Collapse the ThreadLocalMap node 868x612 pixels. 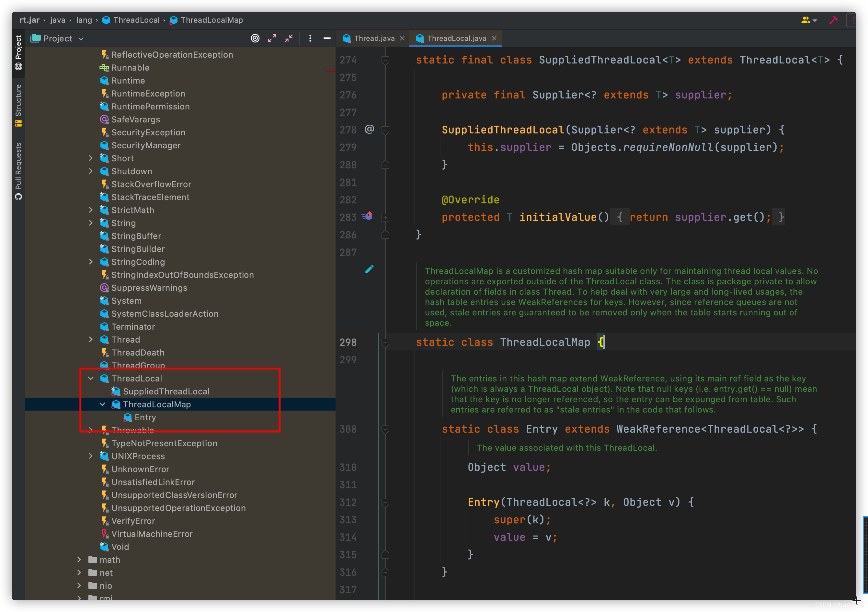102,404
